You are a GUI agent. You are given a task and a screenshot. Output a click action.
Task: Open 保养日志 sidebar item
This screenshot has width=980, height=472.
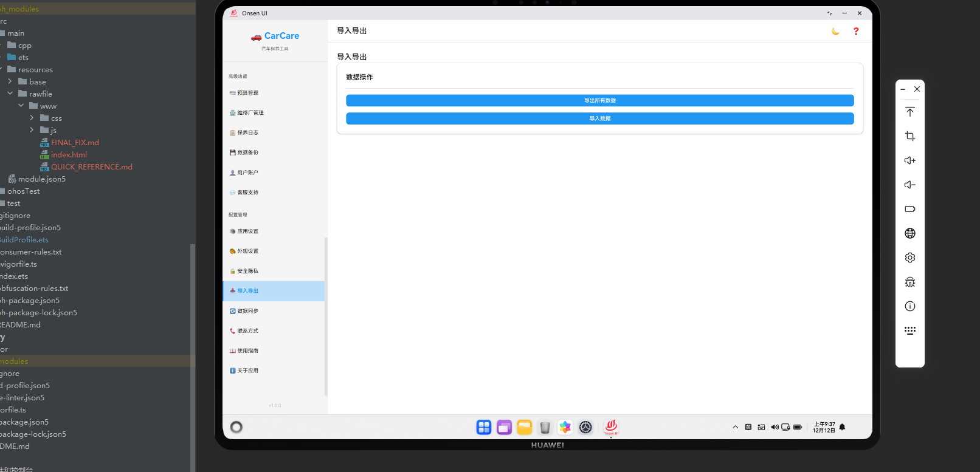point(274,132)
